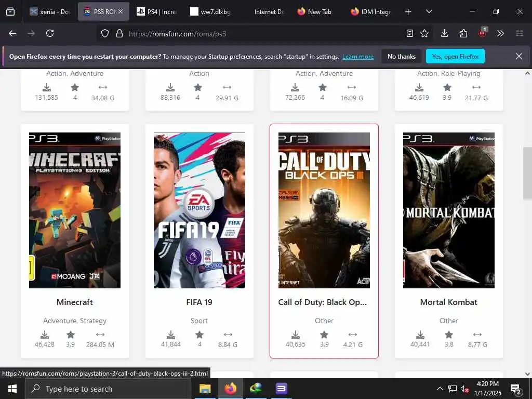Image resolution: width=532 pixels, height=399 pixels.
Task: Open the Mortal Kombat cover thumbnail
Action: [x=448, y=210]
